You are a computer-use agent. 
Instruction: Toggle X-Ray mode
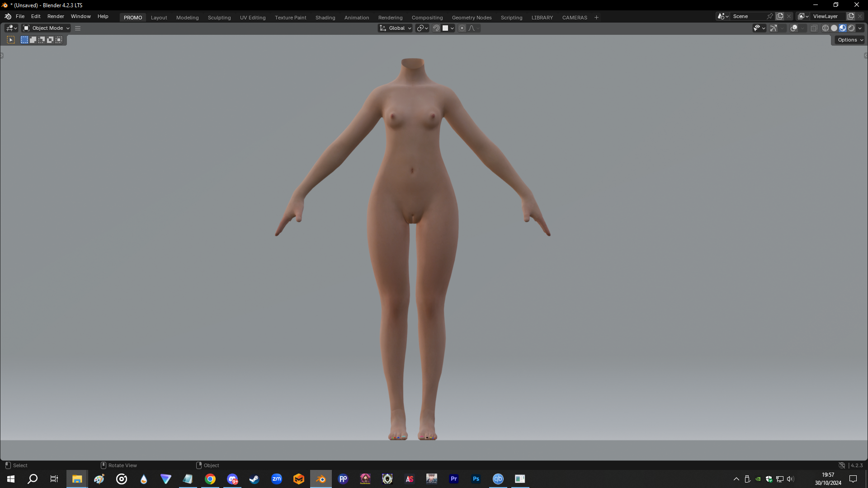(814, 28)
